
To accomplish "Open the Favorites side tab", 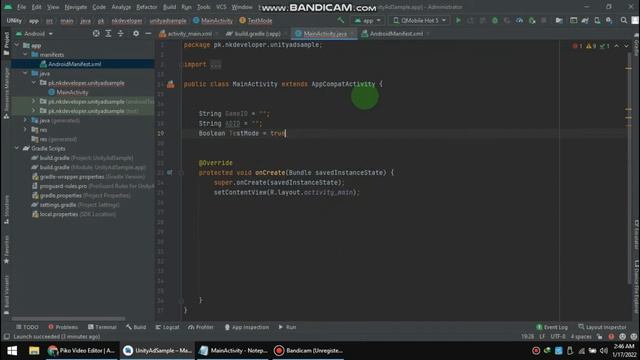I will coord(6,249).
